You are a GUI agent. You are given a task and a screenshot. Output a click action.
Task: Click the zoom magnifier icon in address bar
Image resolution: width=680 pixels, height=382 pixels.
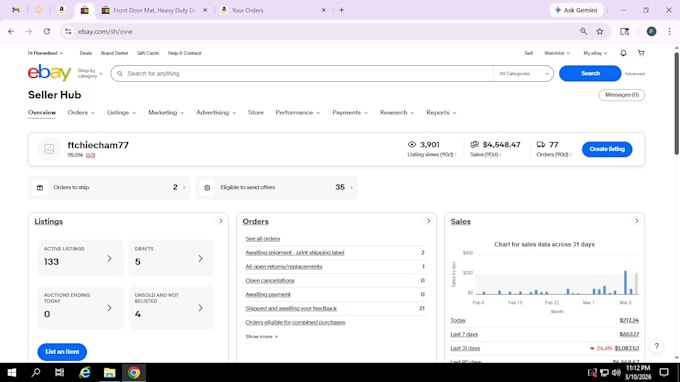click(583, 31)
